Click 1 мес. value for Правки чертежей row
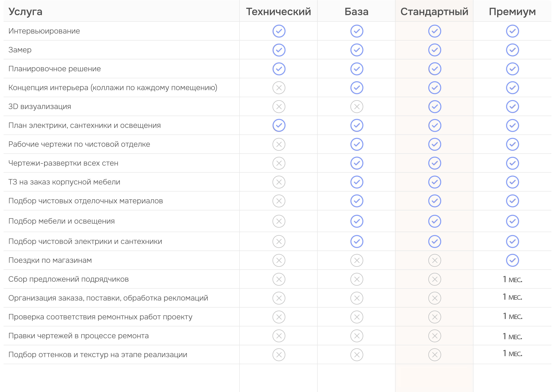Screen dimensions: 555x392 click(x=512, y=336)
